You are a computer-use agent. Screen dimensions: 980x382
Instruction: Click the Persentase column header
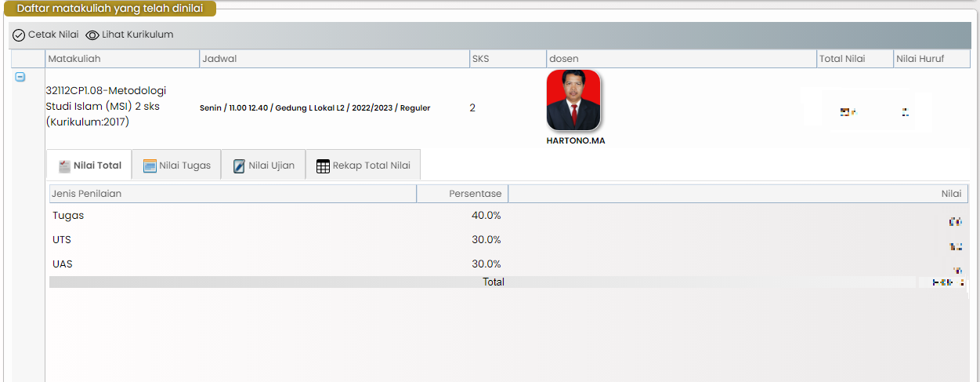[475, 193]
